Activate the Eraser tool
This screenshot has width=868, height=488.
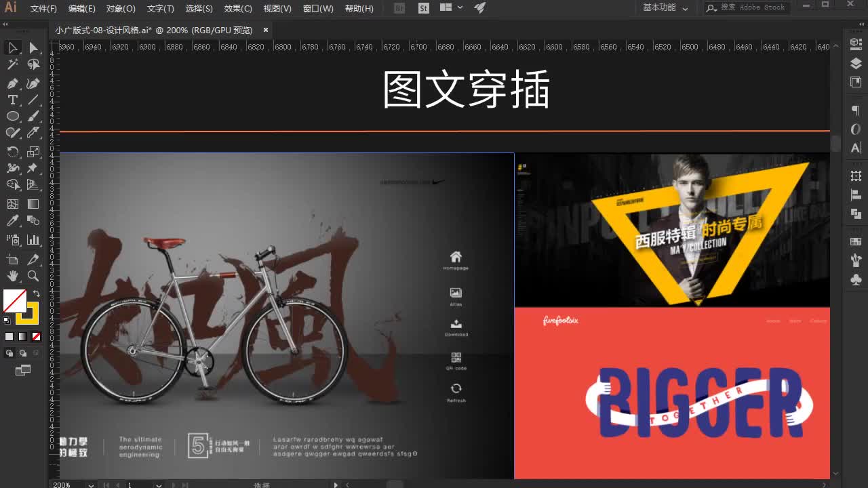pos(33,132)
